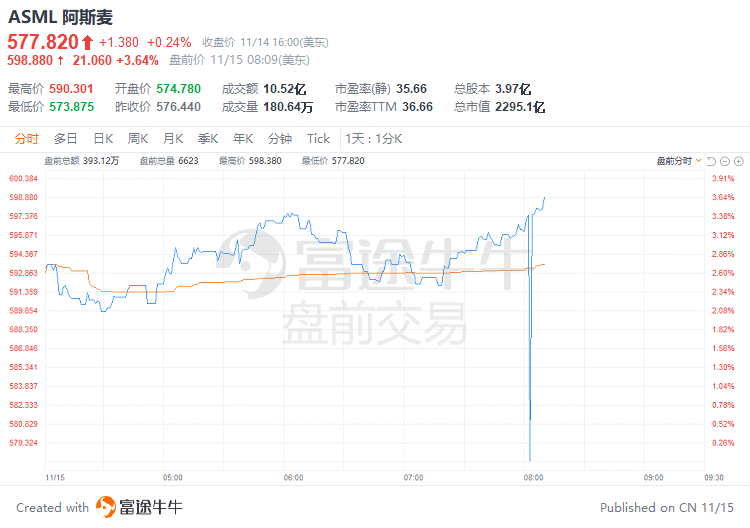Open the 盘前分时 session dropdown
Screen dimensions: 750x528
679,161
